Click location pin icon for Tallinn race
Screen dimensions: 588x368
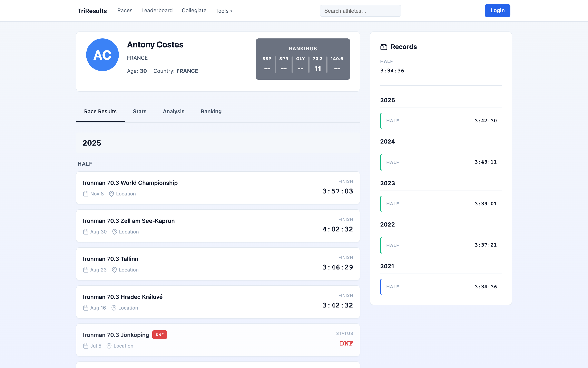pyautogui.click(x=114, y=270)
